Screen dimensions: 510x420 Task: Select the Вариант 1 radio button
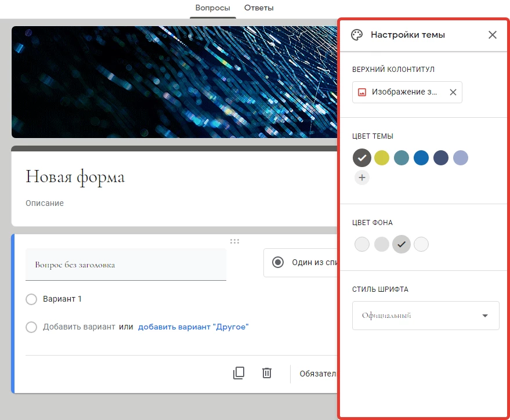[x=31, y=299]
